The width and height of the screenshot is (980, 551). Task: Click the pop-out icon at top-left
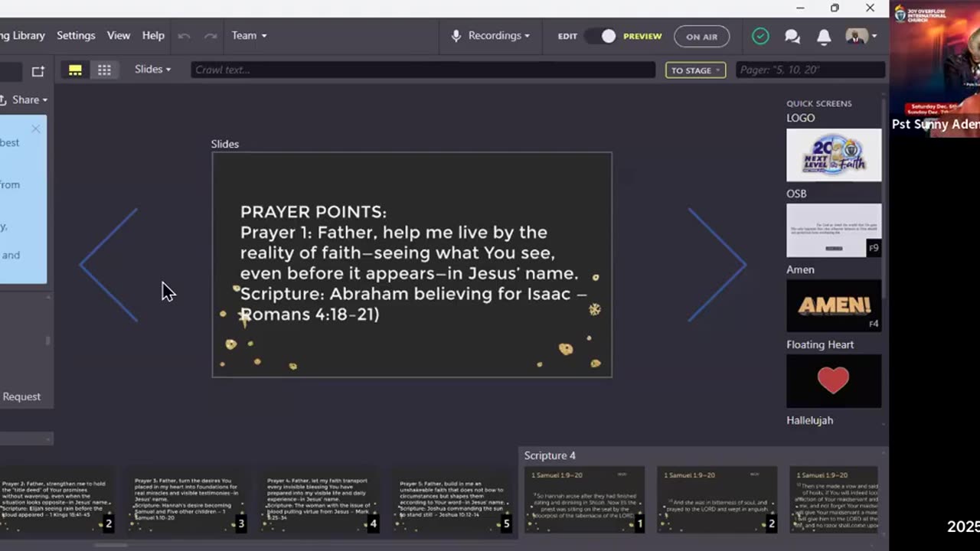38,71
